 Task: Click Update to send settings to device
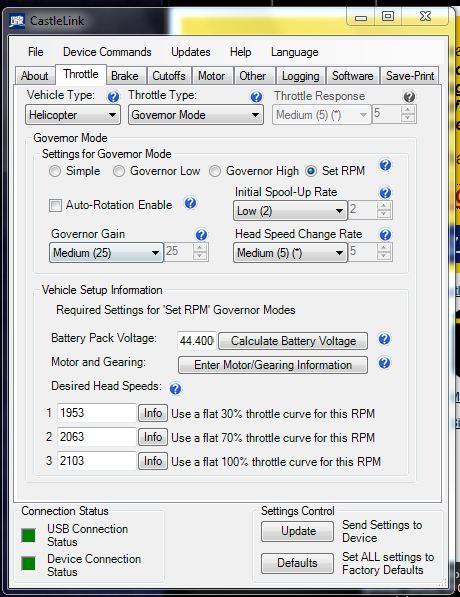297,531
